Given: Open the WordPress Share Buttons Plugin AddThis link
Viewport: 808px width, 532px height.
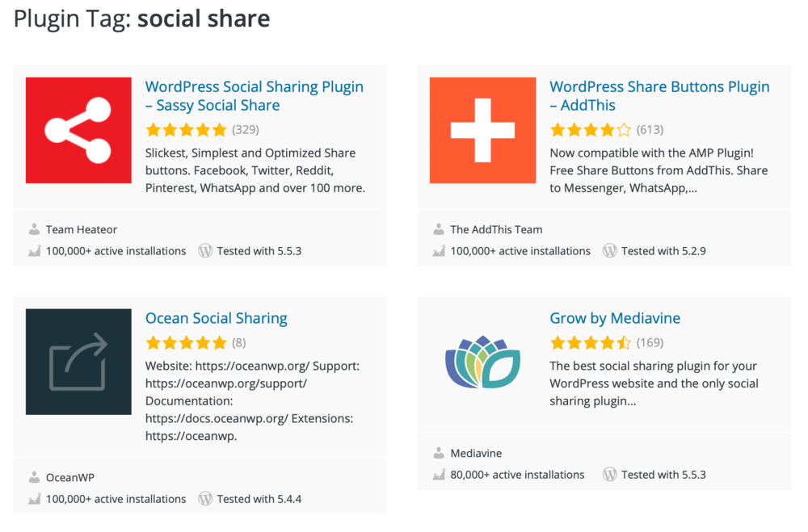Looking at the screenshot, I should [x=659, y=95].
